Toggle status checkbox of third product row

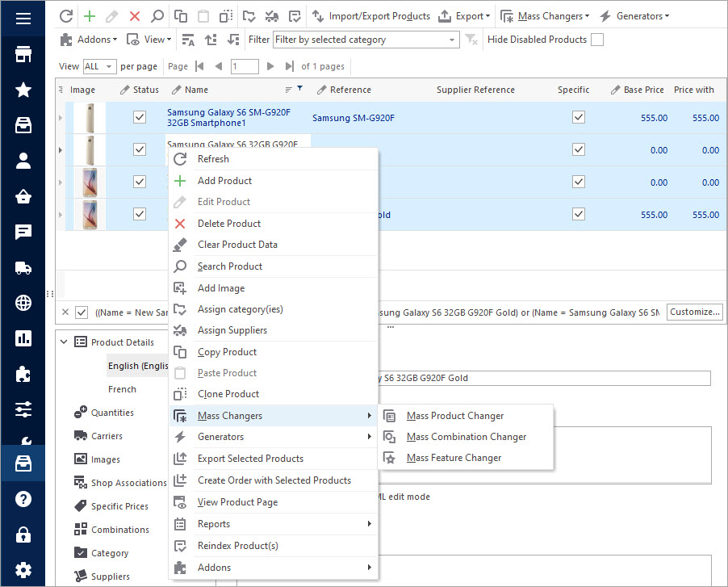pos(140,182)
